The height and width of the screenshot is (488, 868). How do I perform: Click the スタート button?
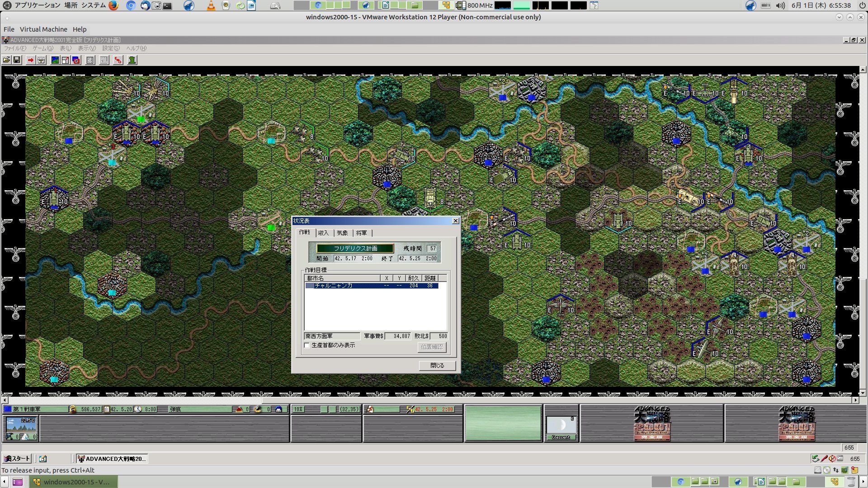click(x=17, y=459)
